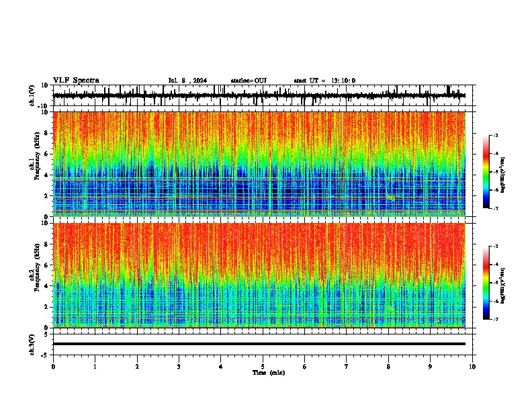Click the "8" minute time axis tick

tap(388, 367)
